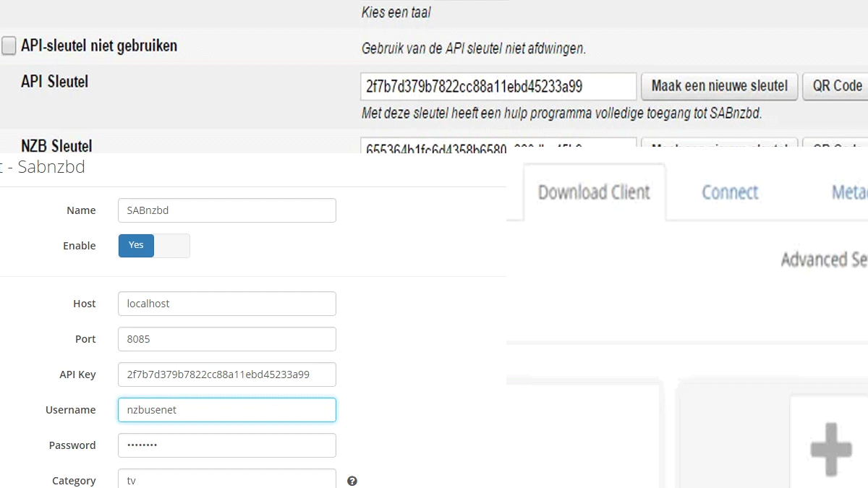Toggle the Enable switch showing Yes
The width and height of the screenshot is (868, 488).
click(154, 246)
